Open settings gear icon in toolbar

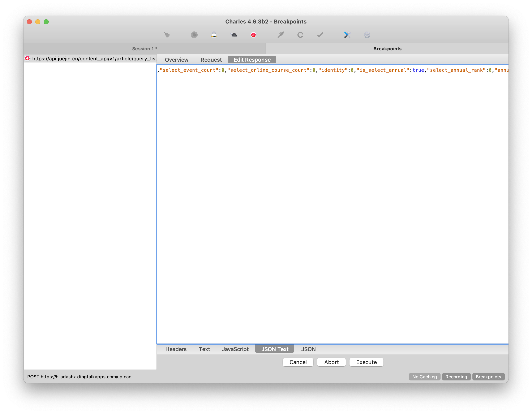(367, 35)
